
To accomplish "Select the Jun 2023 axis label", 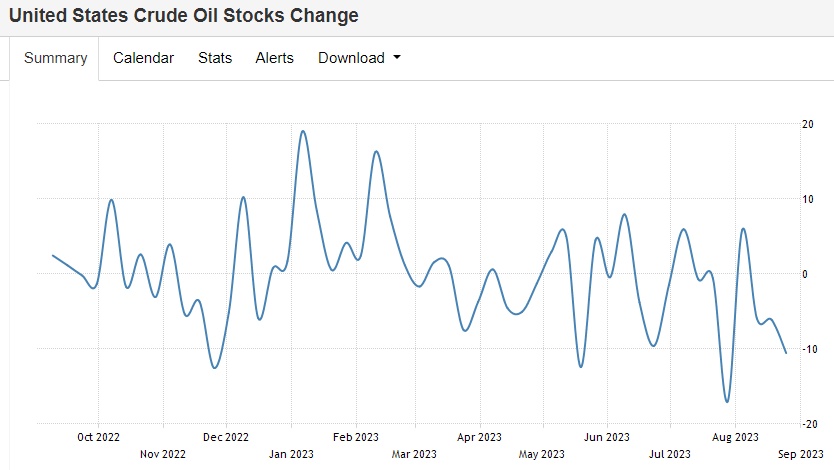I will [x=607, y=437].
